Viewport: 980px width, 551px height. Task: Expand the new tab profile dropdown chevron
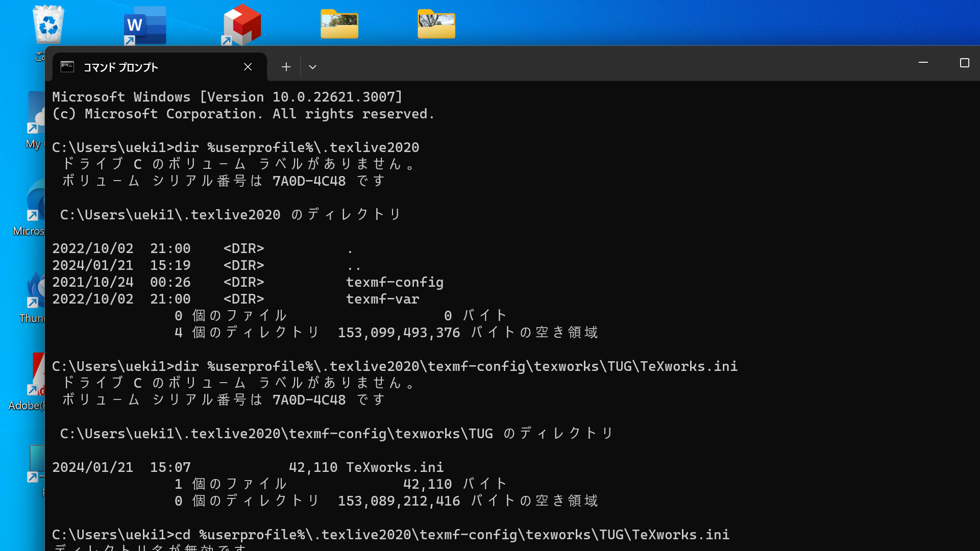click(312, 66)
